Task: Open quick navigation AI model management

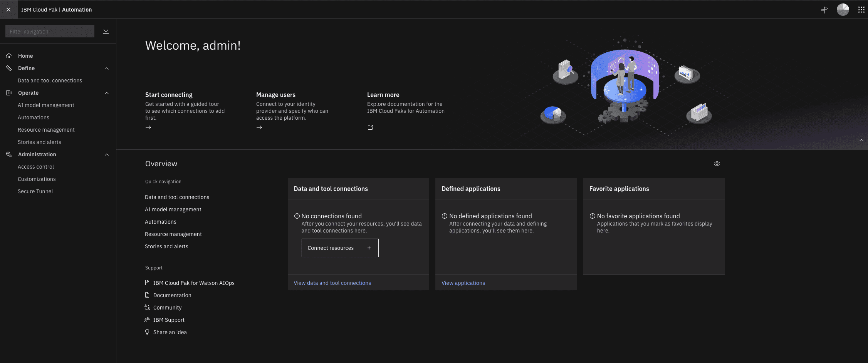Action: 173,209
